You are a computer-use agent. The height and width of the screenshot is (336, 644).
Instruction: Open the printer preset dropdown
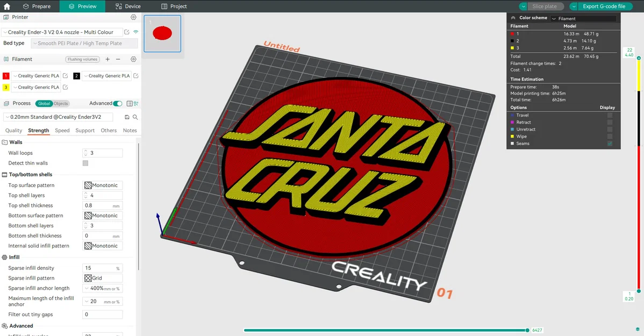tap(62, 32)
